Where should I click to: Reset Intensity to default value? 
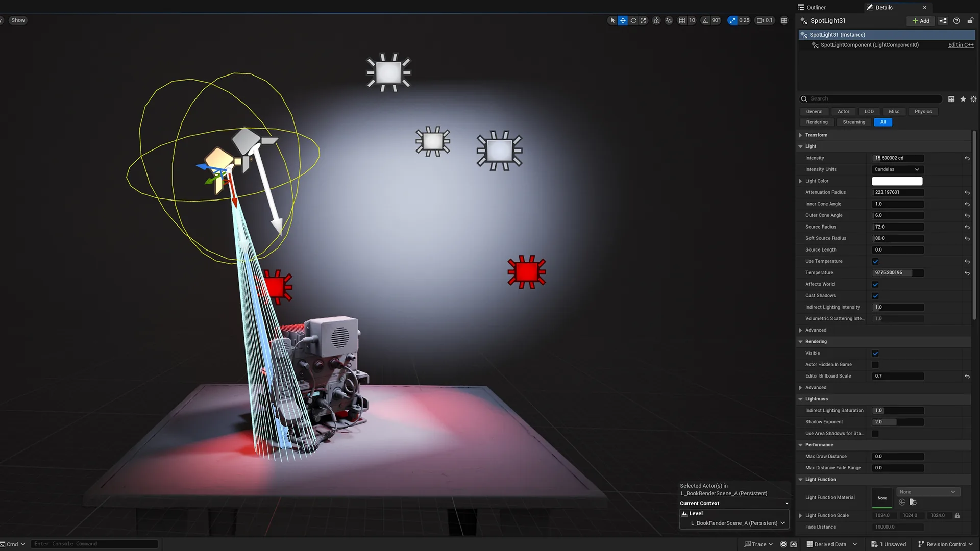click(967, 158)
